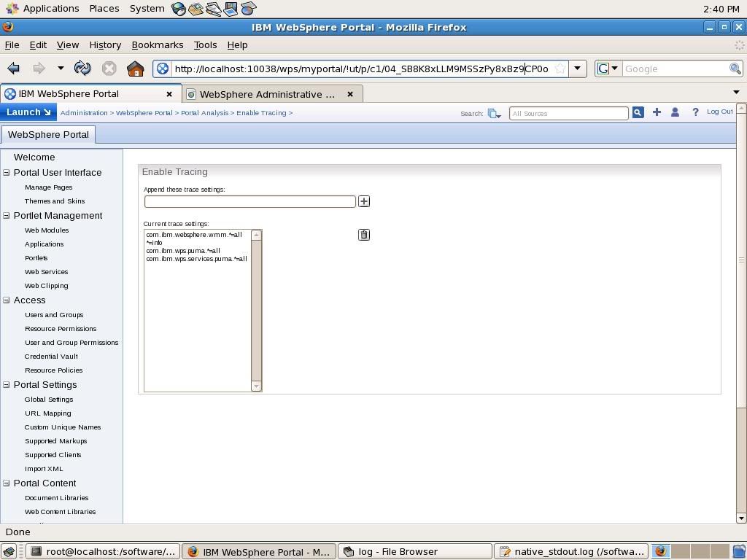Open the File menu
The width and height of the screenshot is (747, 560).
(x=12, y=44)
